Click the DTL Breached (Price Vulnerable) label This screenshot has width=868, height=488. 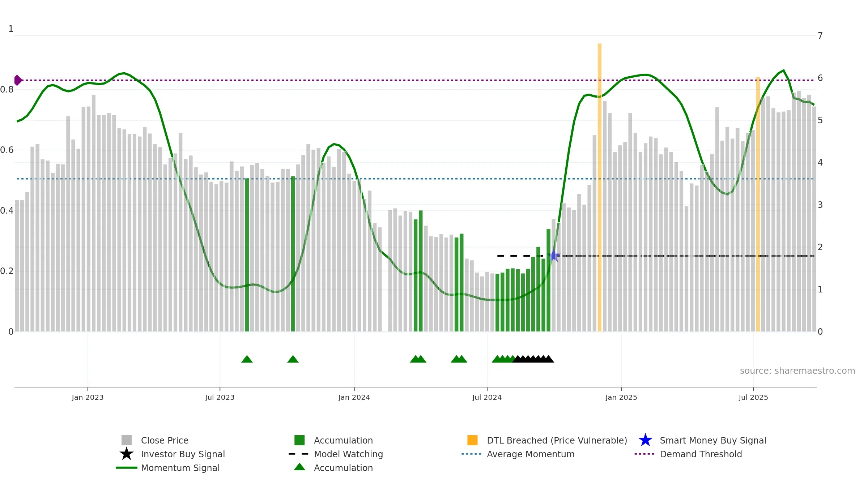pos(557,440)
